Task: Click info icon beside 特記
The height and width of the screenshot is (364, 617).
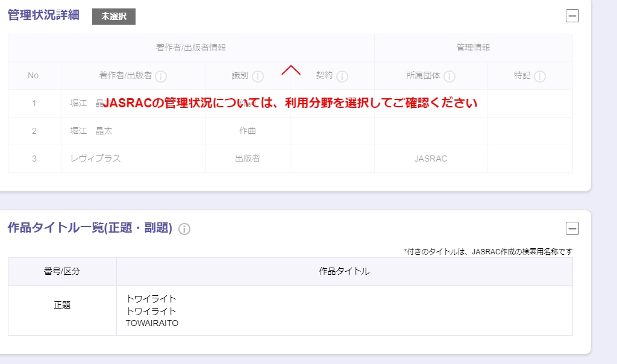Action: (540, 77)
